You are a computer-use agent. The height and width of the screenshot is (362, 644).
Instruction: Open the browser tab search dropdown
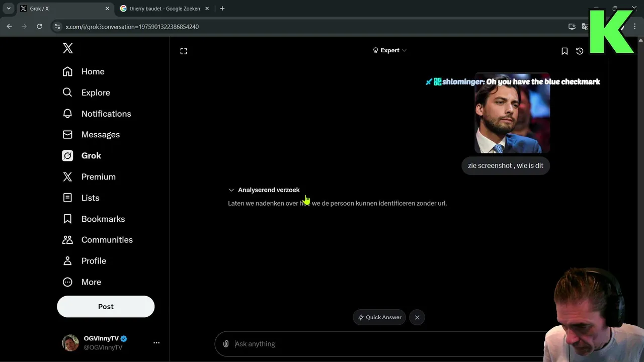click(9, 9)
